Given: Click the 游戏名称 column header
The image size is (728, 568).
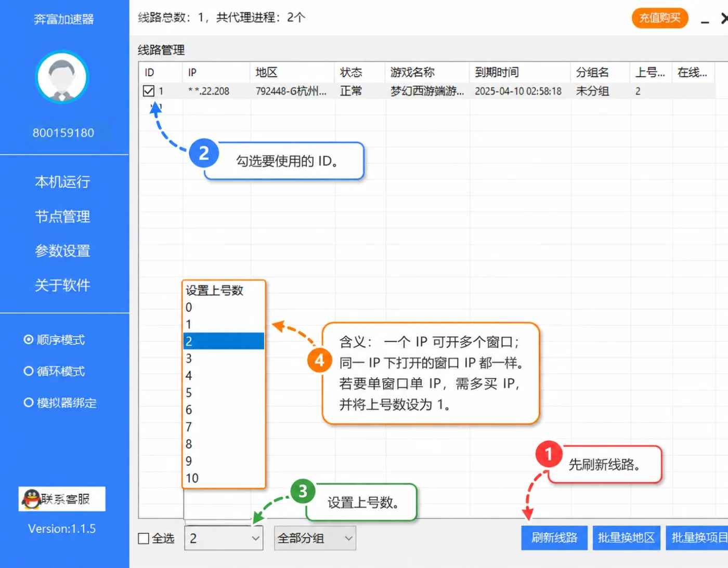Looking at the screenshot, I should [x=427, y=72].
